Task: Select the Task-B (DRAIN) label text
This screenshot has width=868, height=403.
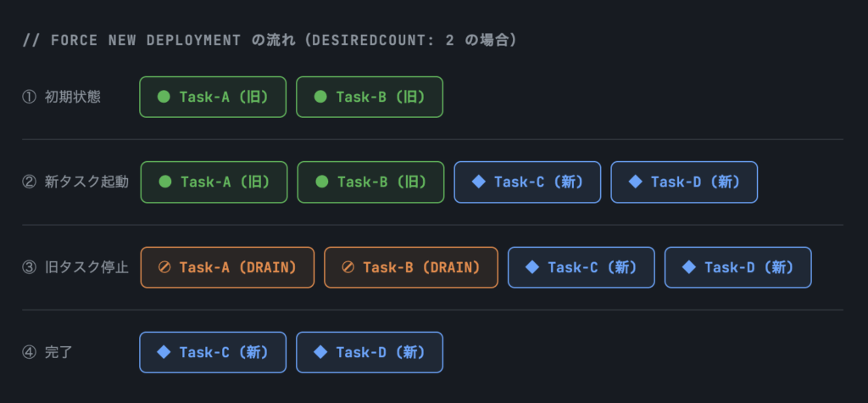Action: click(x=421, y=267)
